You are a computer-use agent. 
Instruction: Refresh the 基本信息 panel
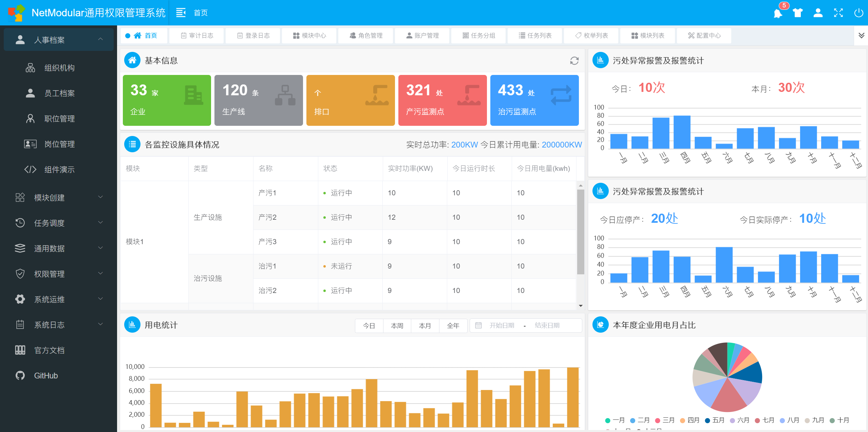[574, 60]
